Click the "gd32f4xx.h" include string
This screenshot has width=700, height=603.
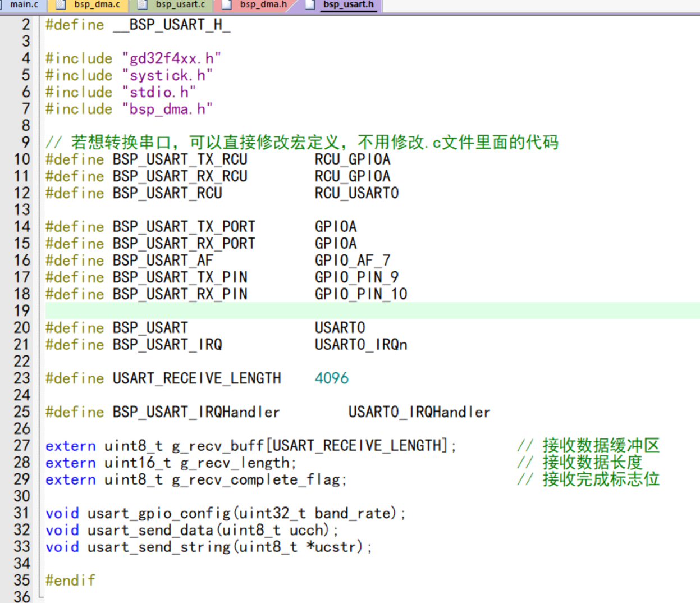(x=171, y=58)
